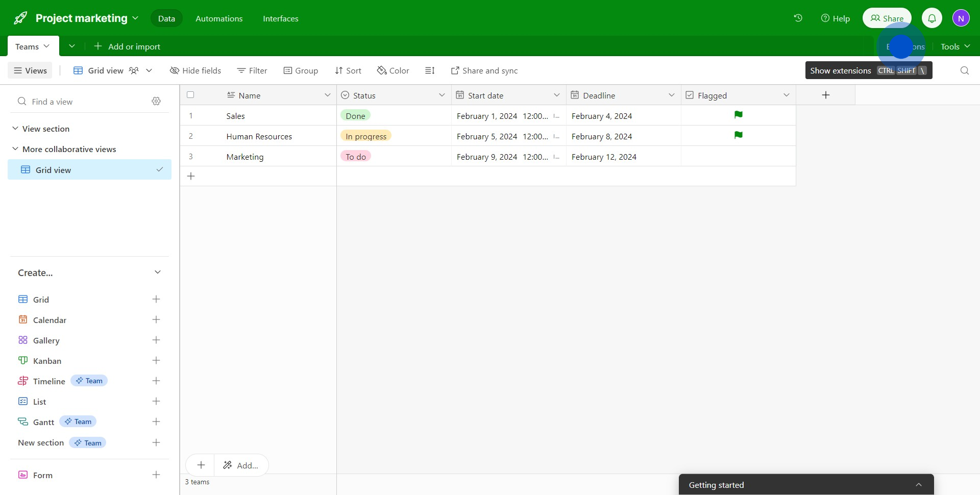
Task: Open the Status column dropdown
Action: point(442,95)
